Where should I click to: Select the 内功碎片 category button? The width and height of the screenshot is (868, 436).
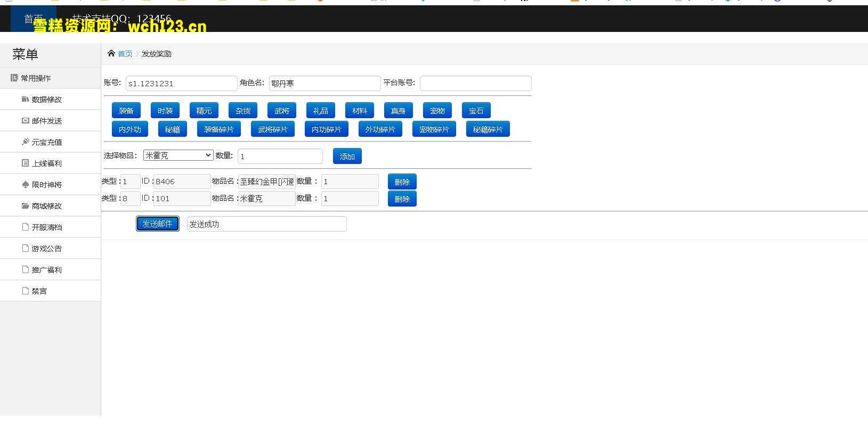tap(327, 129)
